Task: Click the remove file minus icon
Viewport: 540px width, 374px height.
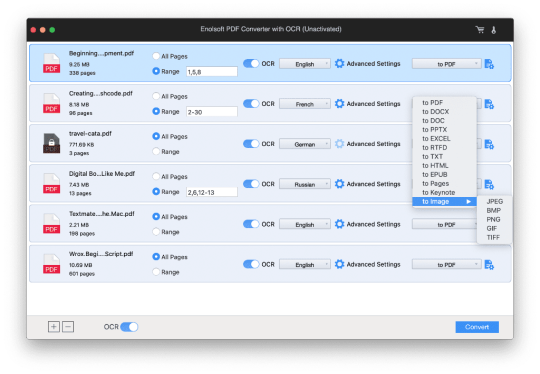Action: coord(68,326)
